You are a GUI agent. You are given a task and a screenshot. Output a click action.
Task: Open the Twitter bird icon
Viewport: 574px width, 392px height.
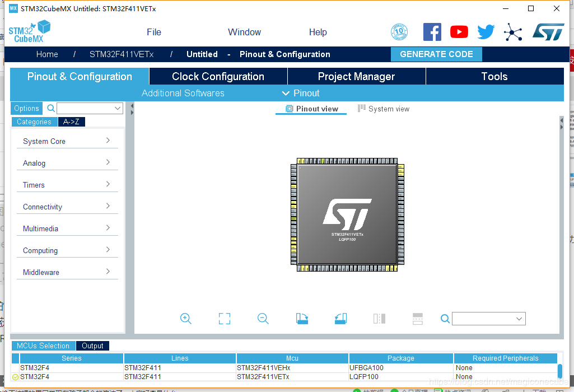[x=486, y=32]
